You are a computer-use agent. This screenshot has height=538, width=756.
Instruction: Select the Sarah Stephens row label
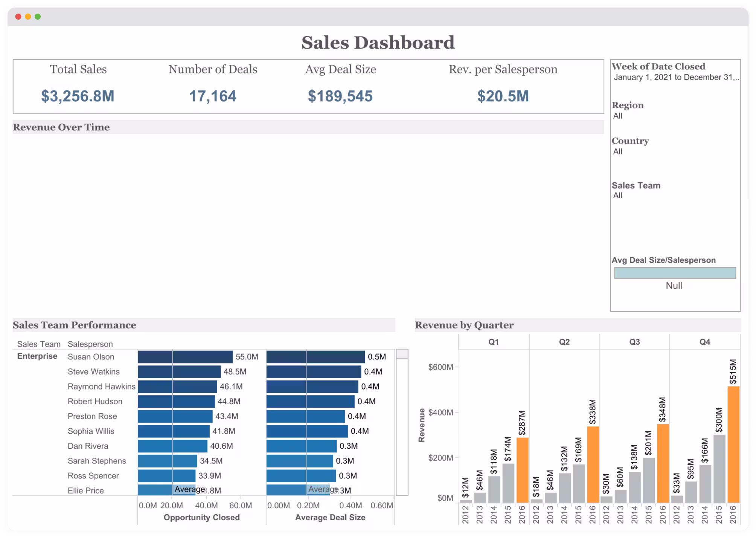pos(97,461)
